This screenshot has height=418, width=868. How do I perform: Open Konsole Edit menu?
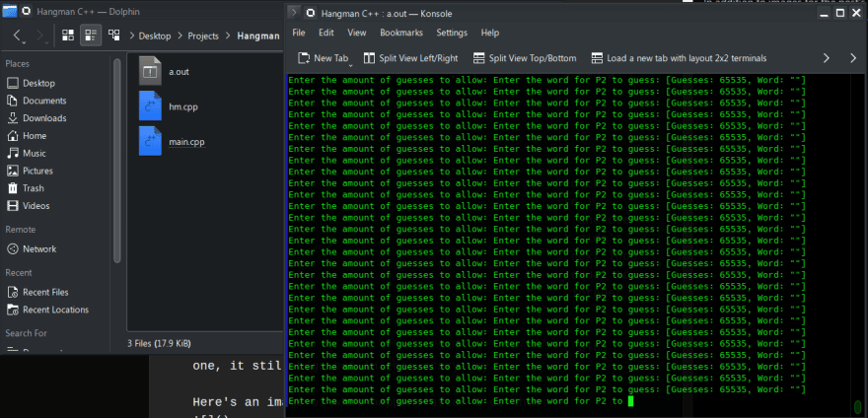(326, 33)
